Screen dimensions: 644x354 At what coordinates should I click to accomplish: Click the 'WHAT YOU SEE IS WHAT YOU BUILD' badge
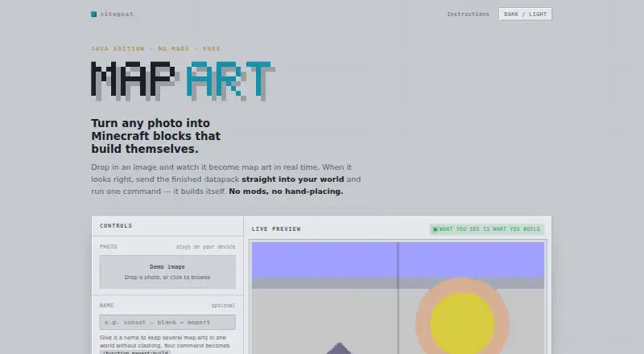487,229
